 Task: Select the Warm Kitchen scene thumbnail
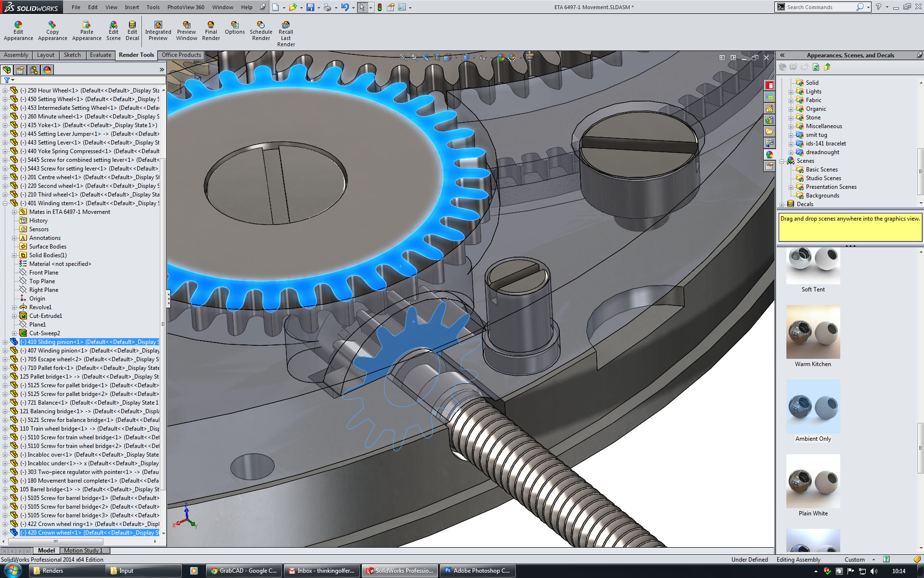(813, 332)
